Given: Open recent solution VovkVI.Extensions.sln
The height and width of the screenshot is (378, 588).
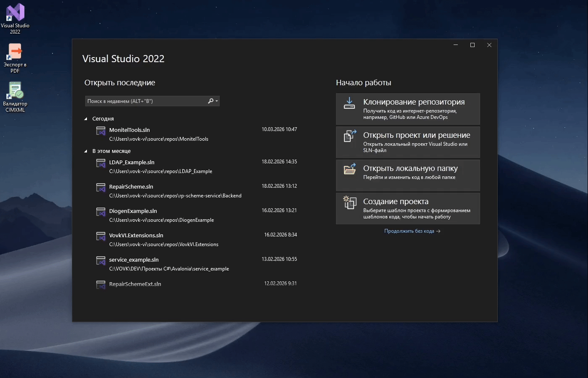Looking at the screenshot, I should (136, 236).
